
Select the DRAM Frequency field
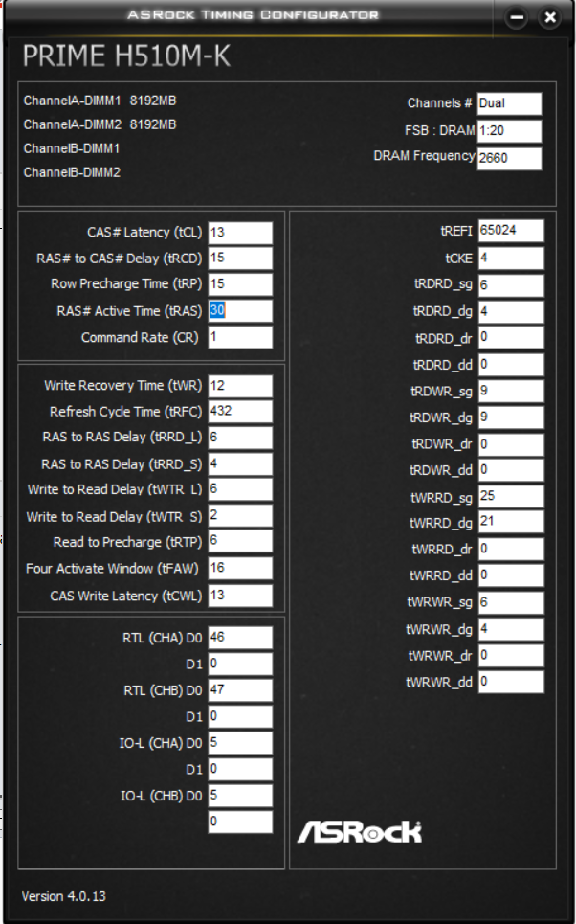(x=509, y=159)
